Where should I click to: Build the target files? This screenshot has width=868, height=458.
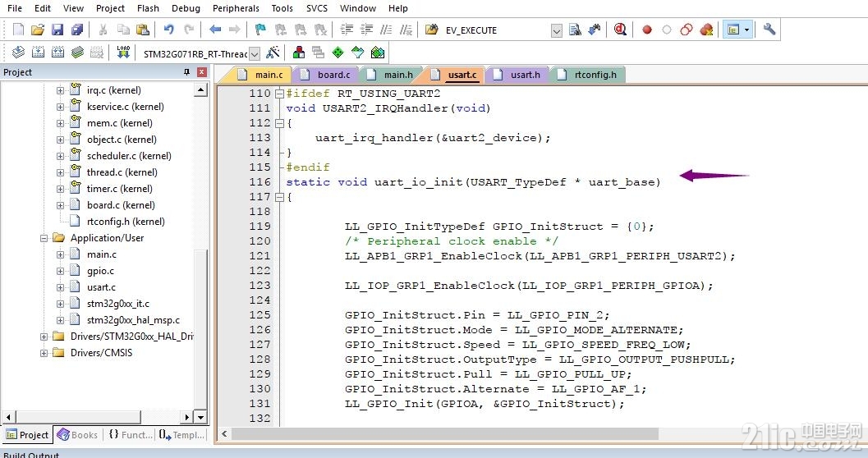click(x=39, y=53)
